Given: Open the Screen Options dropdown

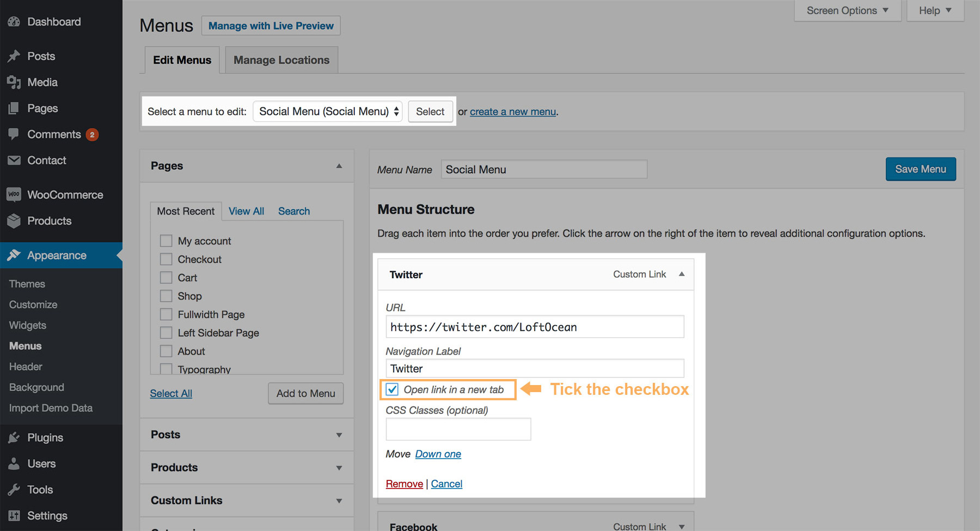Looking at the screenshot, I should tap(847, 10).
